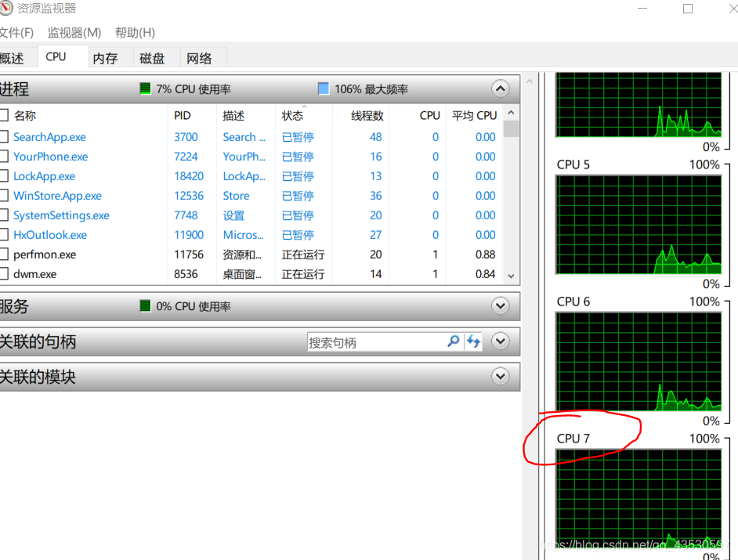Click the blue max frequency indicator square

[x=324, y=89]
